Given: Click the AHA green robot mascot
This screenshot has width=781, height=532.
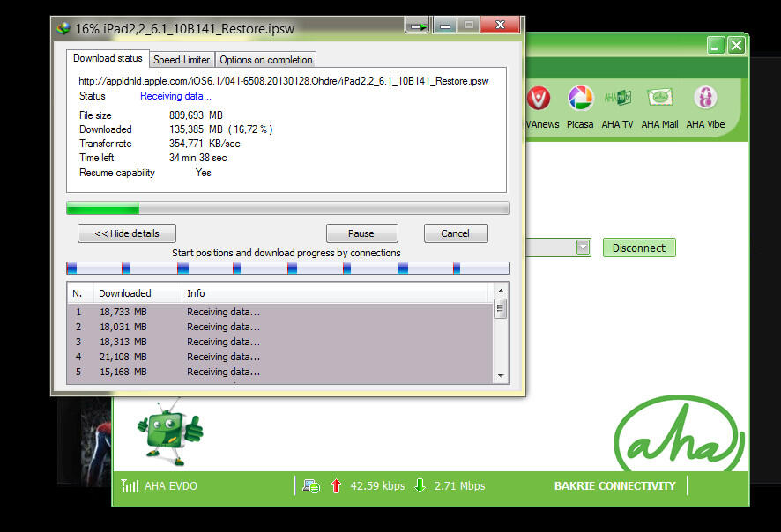Looking at the screenshot, I should 170,432.
